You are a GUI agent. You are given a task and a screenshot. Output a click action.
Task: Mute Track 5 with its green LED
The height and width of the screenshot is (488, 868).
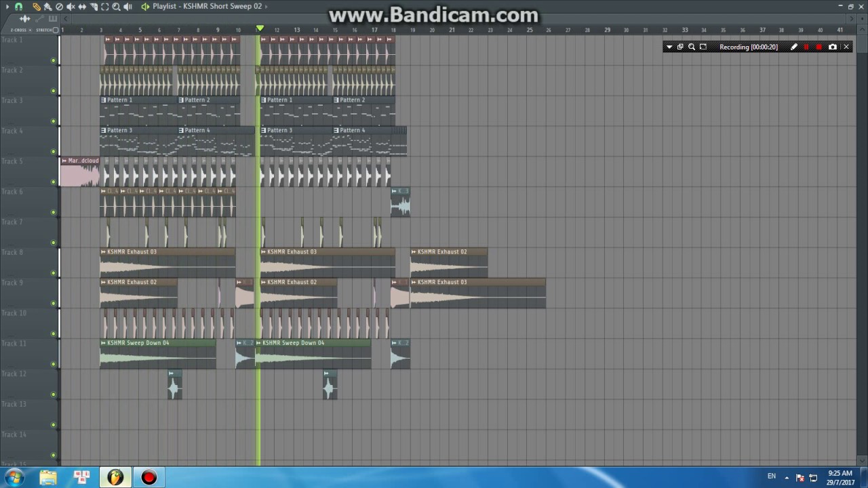pos(54,182)
